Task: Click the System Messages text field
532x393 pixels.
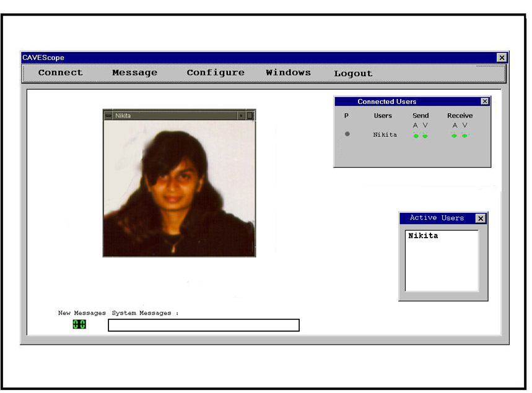Action: click(204, 325)
